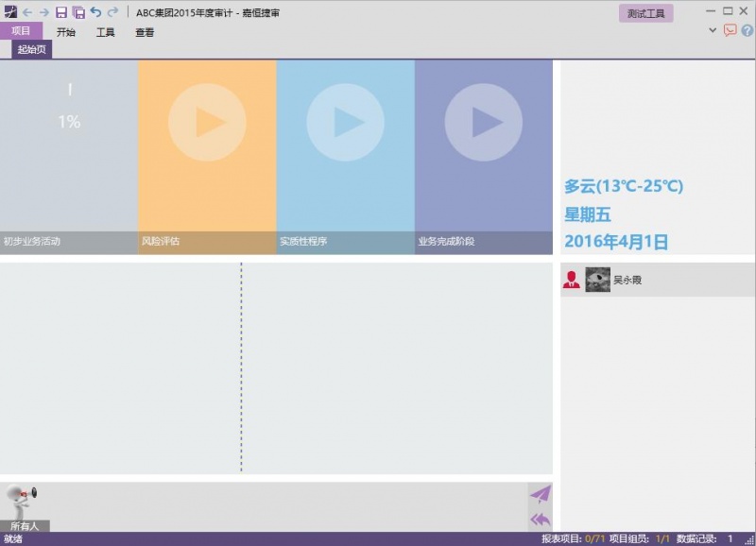
Task: Select the 起始页 tab
Action: tap(32, 49)
